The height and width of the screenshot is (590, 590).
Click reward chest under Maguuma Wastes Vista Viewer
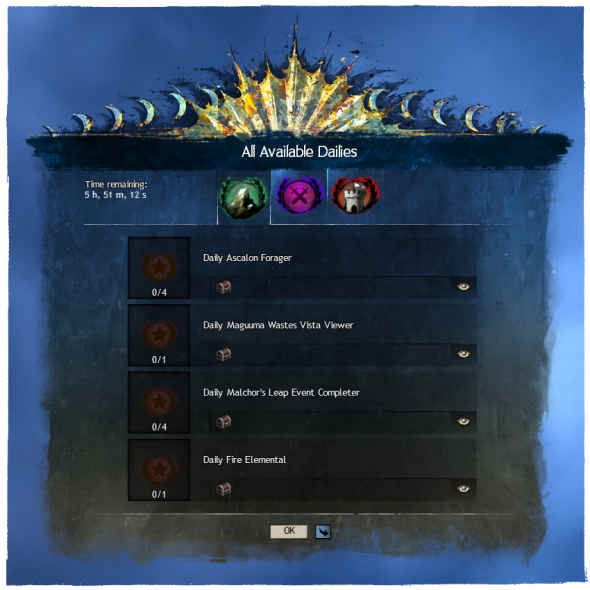(x=224, y=354)
